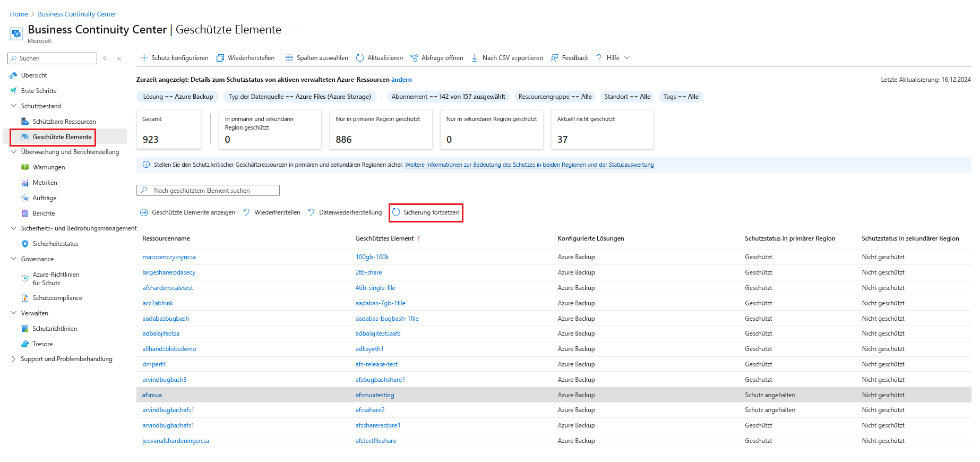Screen dimensions: 980x462
Task: Click the plus icon of Schutz konfigurieren
Action: pyautogui.click(x=144, y=58)
